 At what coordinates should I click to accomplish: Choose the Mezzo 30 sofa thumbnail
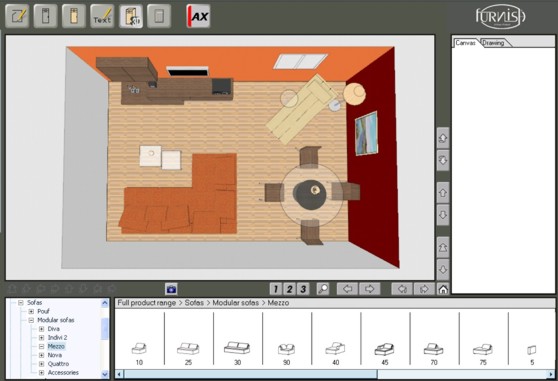(x=237, y=351)
